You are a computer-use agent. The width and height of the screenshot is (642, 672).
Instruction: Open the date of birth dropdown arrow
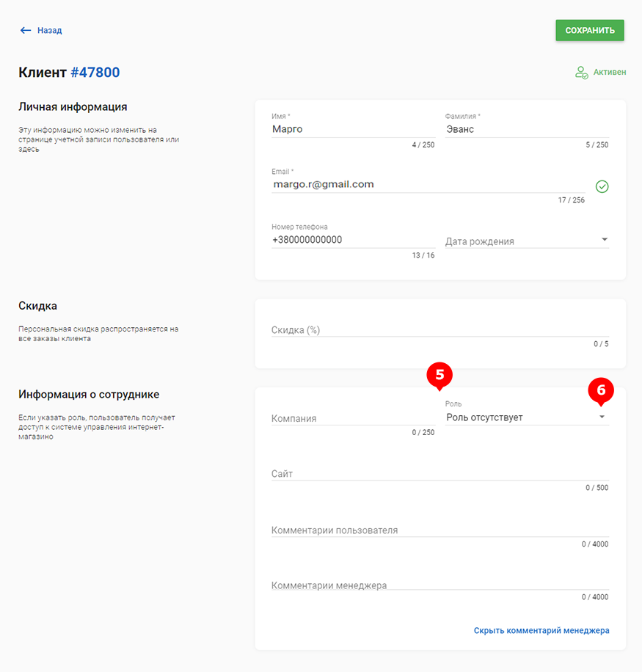pos(605,240)
